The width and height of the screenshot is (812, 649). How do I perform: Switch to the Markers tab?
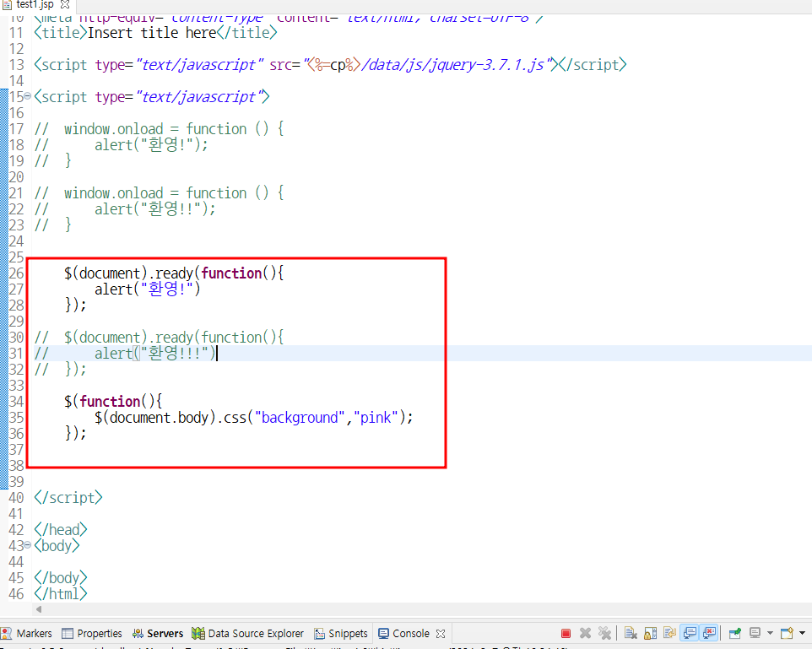(34, 634)
